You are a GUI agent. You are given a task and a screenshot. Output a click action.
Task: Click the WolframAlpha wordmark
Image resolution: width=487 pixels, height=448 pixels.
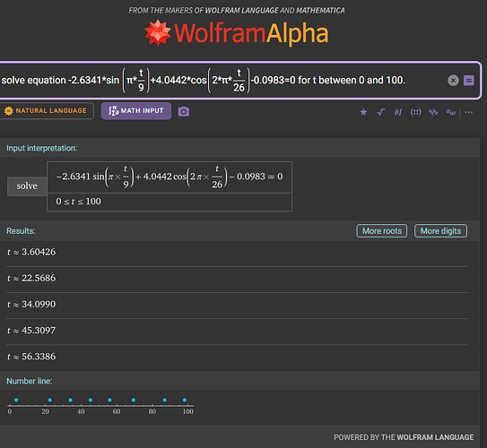click(x=251, y=34)
